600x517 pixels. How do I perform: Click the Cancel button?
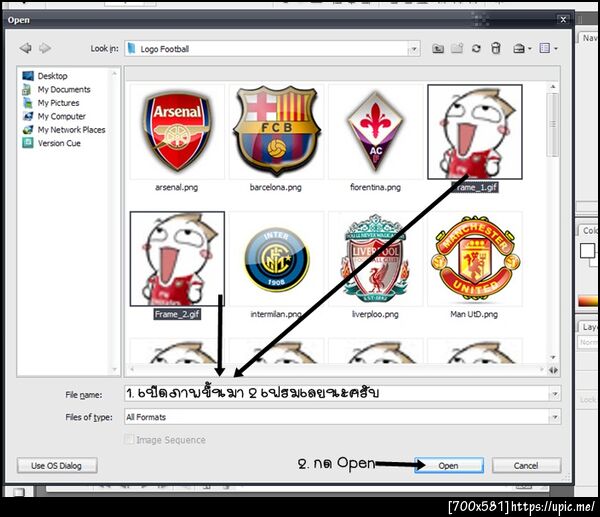point(526,465)
